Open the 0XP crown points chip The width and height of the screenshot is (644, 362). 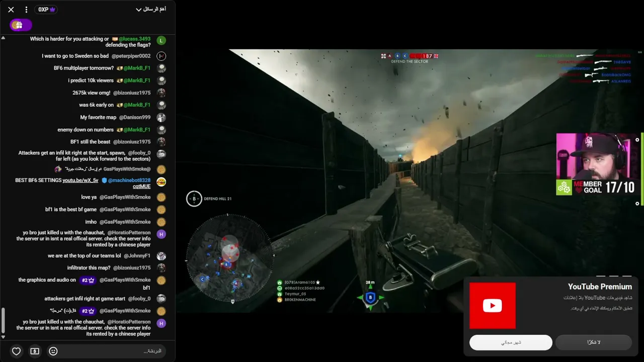46,10
